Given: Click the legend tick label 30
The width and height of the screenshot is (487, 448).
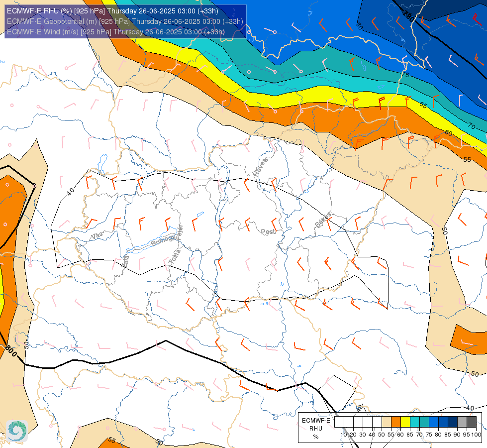Looking at the screenshot, I should tap(363, 435).
